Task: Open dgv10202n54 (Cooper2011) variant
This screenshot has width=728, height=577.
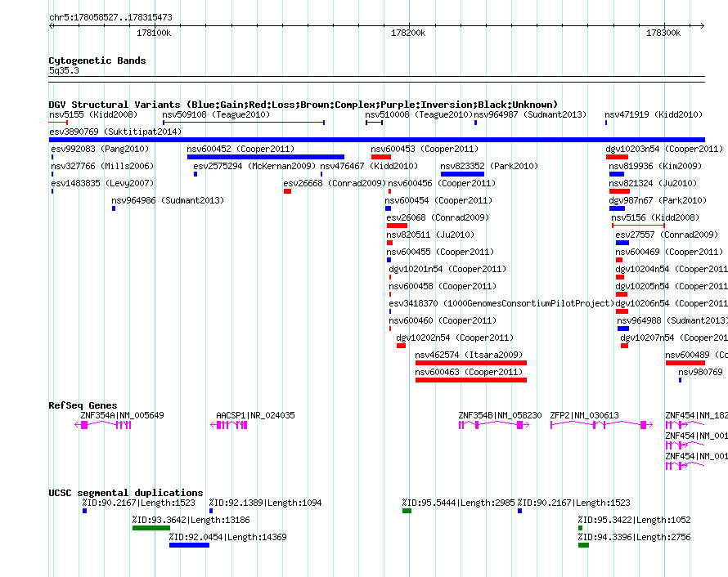Action: (455, 338)
